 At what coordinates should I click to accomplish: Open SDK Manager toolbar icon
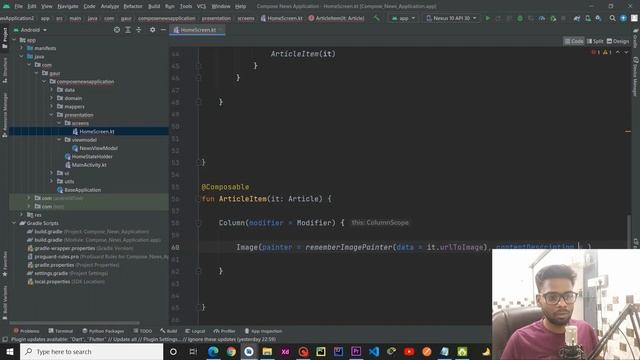pos(598,18)
